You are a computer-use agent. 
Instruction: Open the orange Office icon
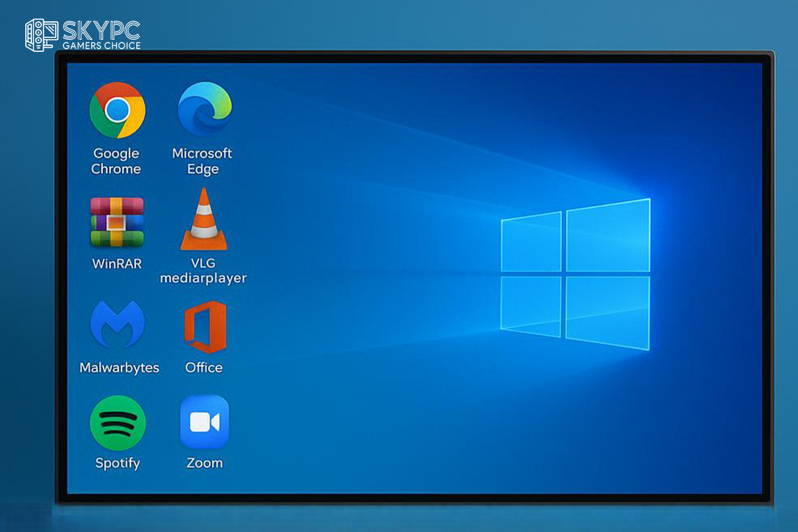tap(205, 327)
